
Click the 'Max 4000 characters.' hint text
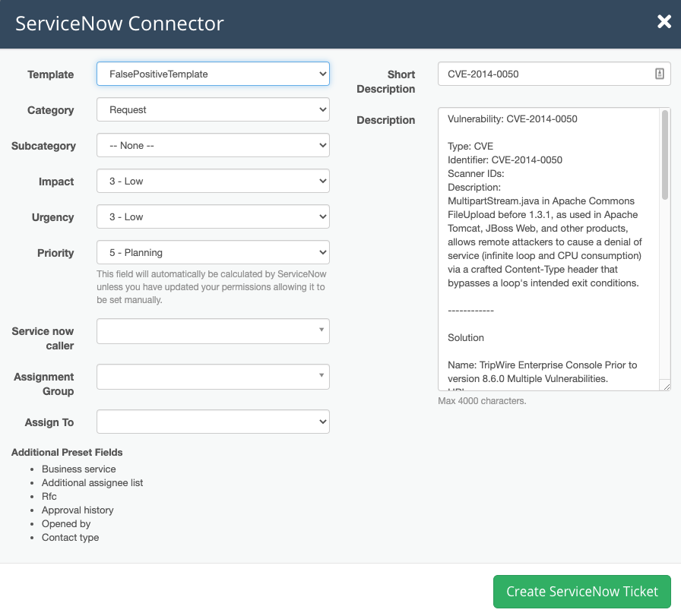482,401
